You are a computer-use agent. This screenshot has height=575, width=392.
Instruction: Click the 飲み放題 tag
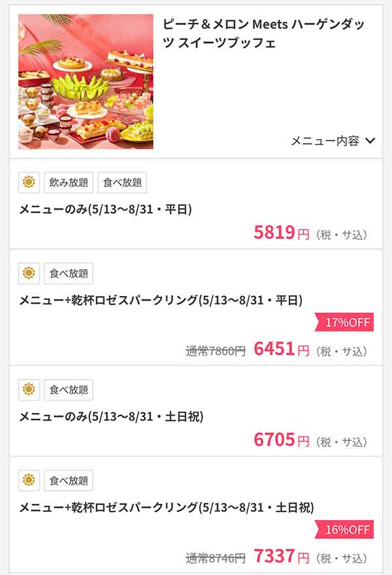point(69,182)
